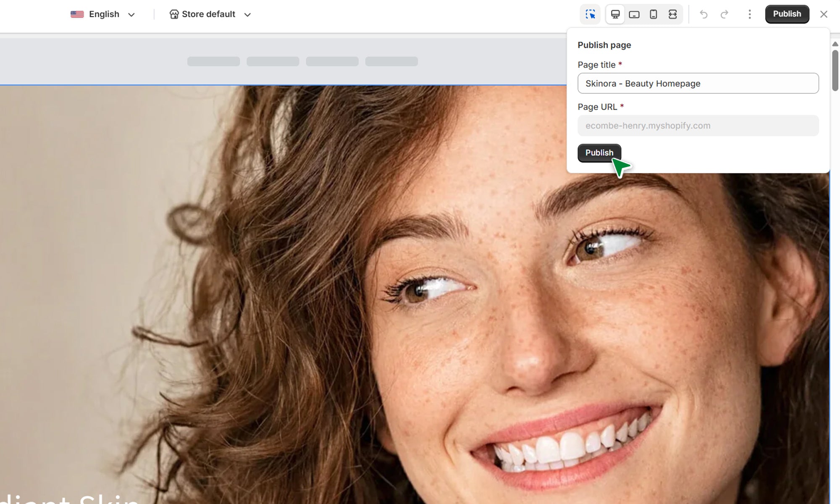The image size is (840, 504).
Task: Open the three-dot more options menu
Action: pos(750,14)
